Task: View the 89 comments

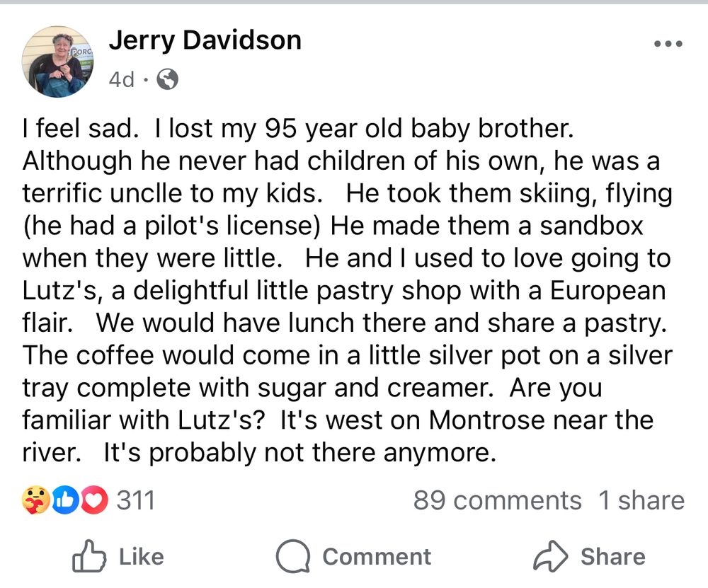Action: (x=496, y=500)
